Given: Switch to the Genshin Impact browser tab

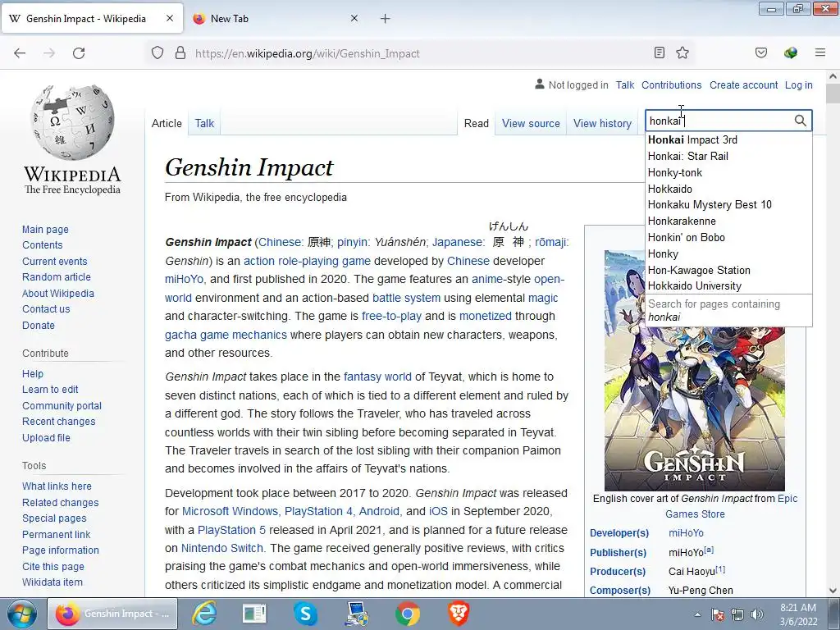Looking at the screenshot, I should click(92, 19).
